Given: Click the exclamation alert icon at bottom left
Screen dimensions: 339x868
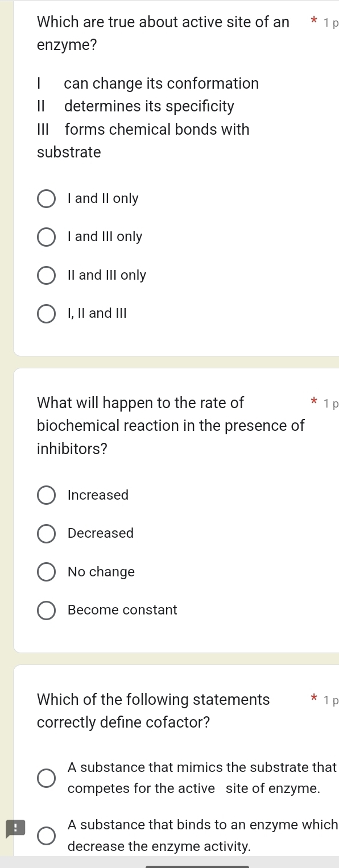Looking at the screenshot, I should tap(14, 828).
